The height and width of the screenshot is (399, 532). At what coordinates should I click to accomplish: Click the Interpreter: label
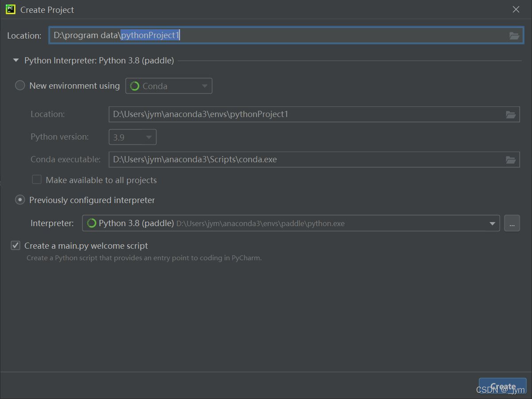[52, 223]
